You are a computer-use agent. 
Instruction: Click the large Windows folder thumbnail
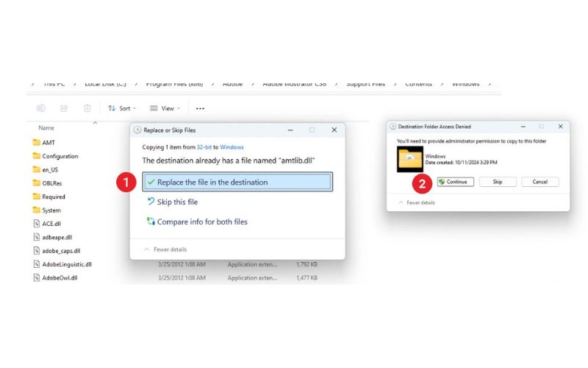(x=409, y=158)
